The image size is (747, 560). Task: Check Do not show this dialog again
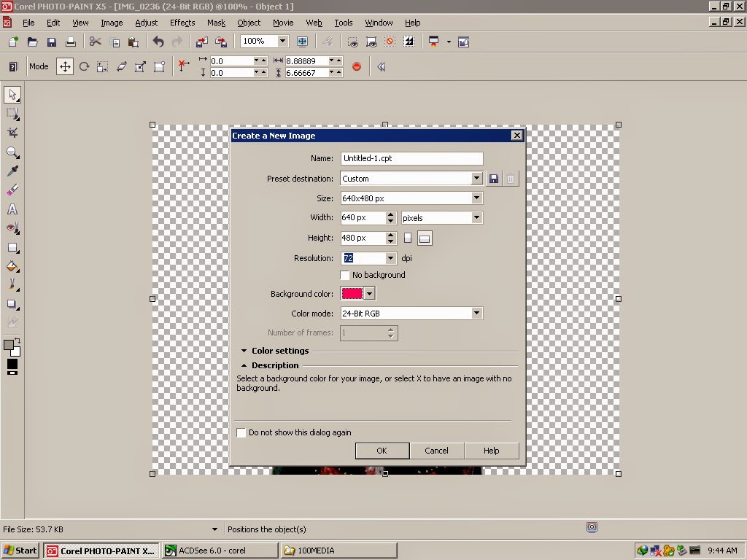coord(241,432)
